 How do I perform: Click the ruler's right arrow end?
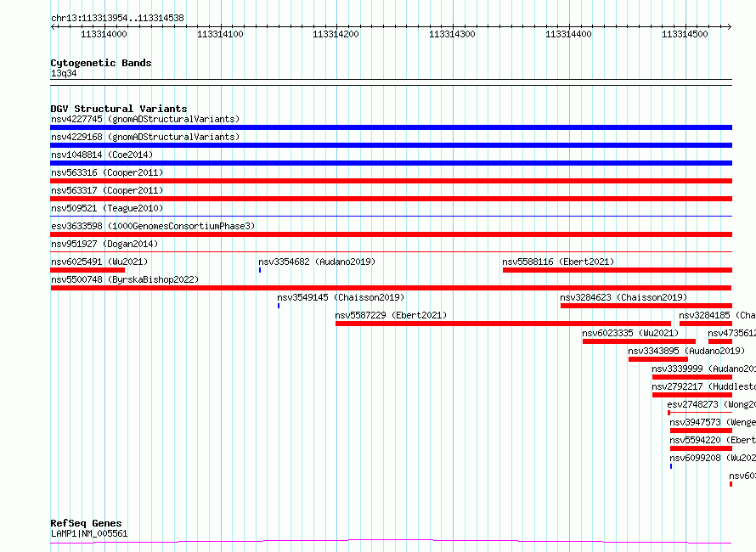730,27
